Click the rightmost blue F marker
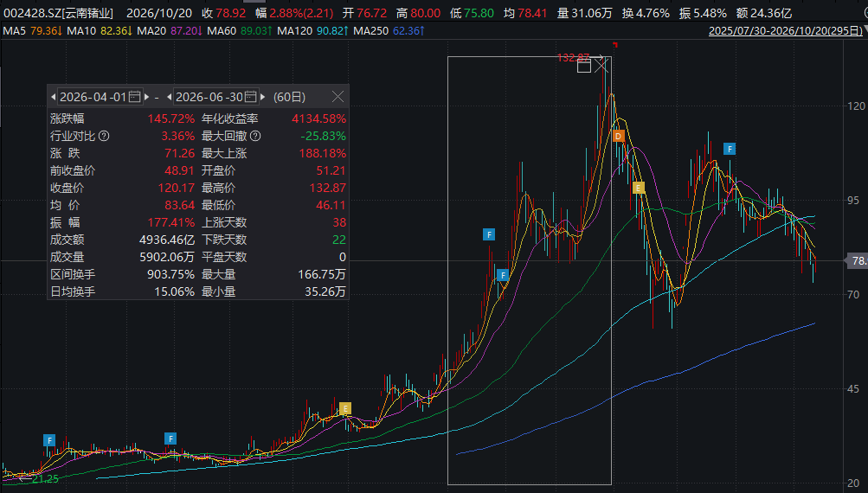 tap(730, 149)
